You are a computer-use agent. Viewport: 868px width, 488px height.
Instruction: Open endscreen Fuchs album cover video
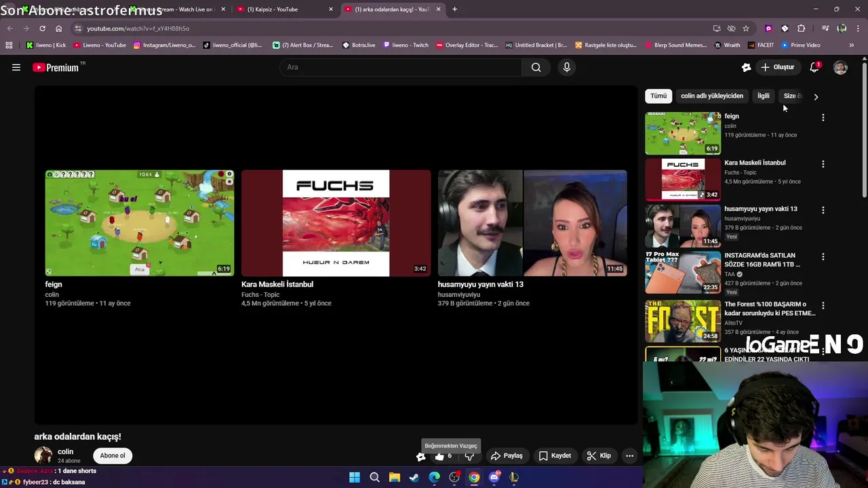[x=336, y=223]
